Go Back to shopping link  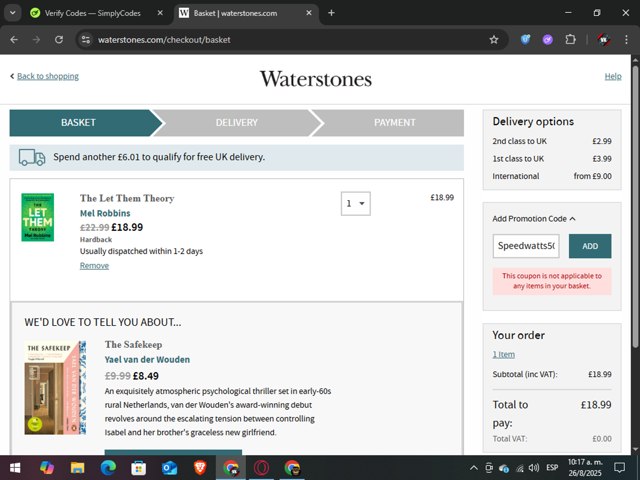pos(48,76)
